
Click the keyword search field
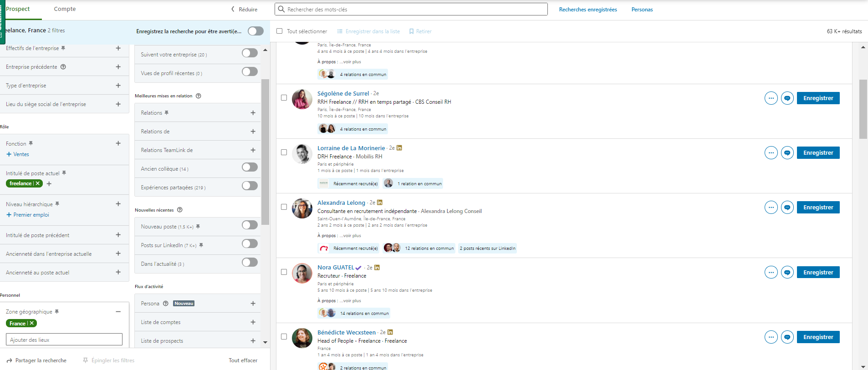pos(411,9)
